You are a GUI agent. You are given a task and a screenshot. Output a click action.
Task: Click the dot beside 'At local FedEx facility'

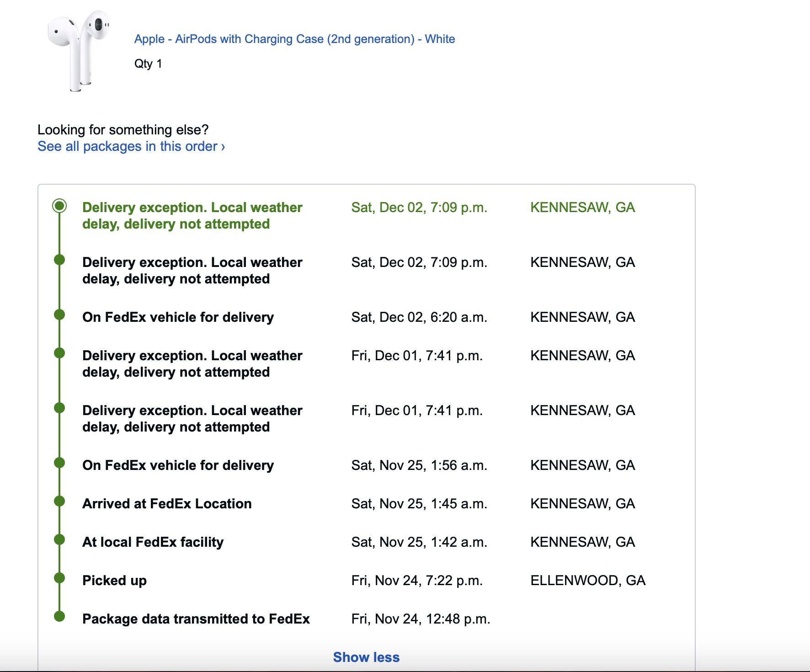click(x=59, y=540)
